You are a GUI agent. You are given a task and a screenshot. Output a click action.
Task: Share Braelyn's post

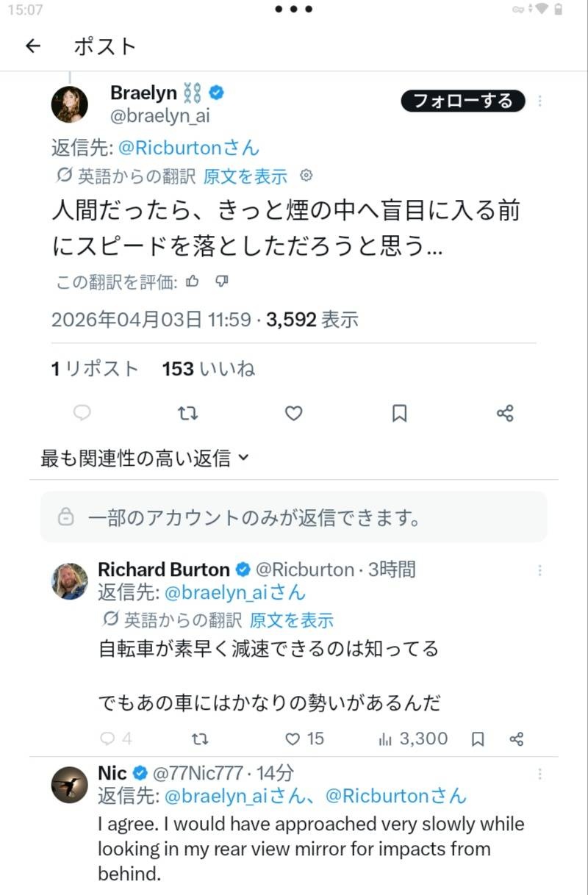coord(505,413)
